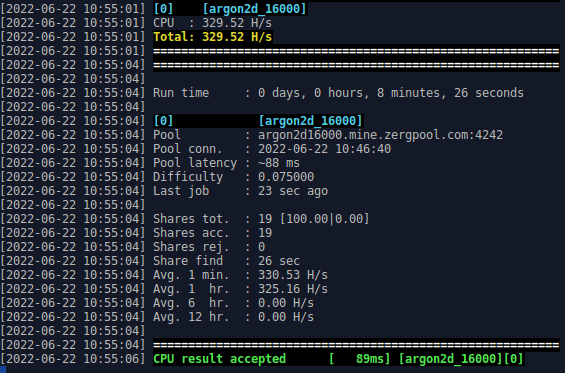Click the Pool latency ~88 ms value
This screenshot has height=373, width=565.
[279, 163]
